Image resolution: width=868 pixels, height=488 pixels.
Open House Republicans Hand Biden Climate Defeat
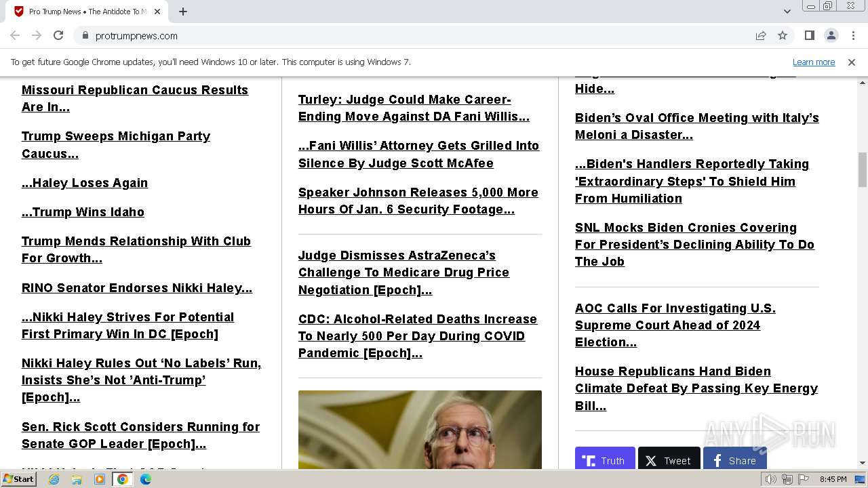click(696, 388)
